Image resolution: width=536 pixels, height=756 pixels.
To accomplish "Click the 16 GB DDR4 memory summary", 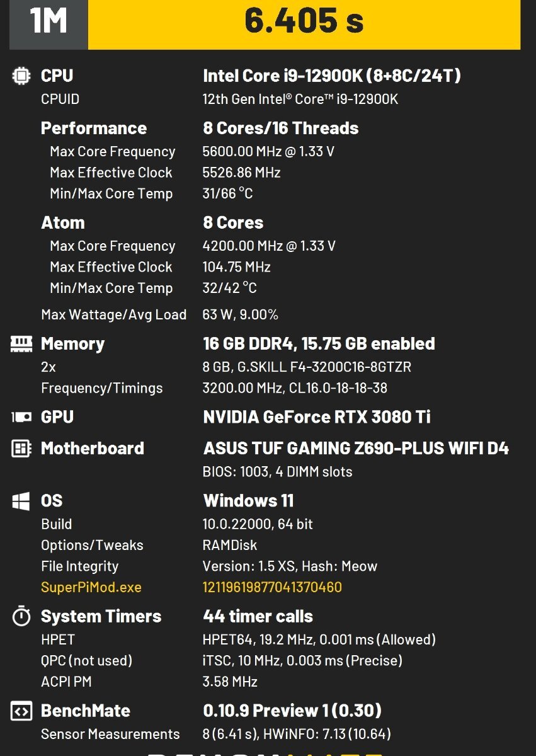I will [319, 343].
